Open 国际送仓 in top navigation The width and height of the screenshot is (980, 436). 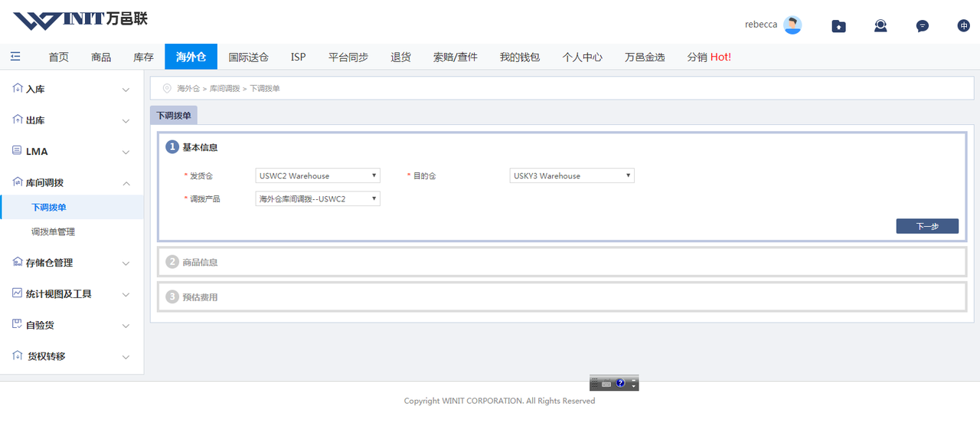click(249, 57)
